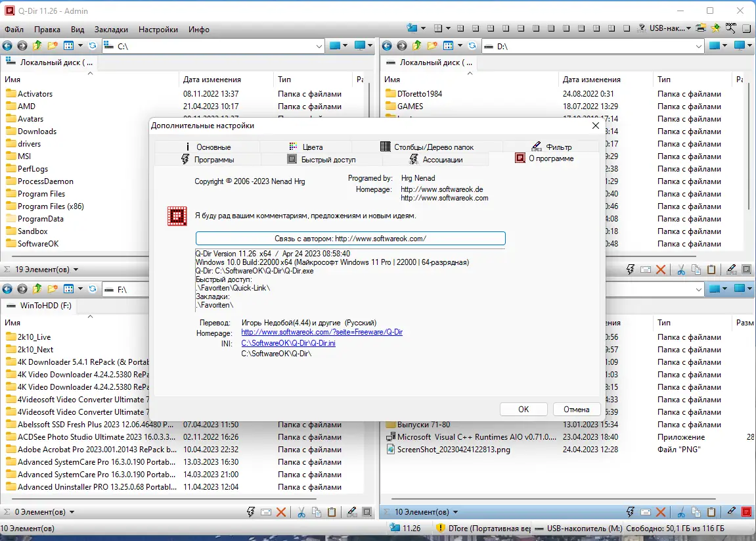Expand the view mode dropdown in C:\ pane
This screenshot has height=541, width=756.
coord(81,46)
